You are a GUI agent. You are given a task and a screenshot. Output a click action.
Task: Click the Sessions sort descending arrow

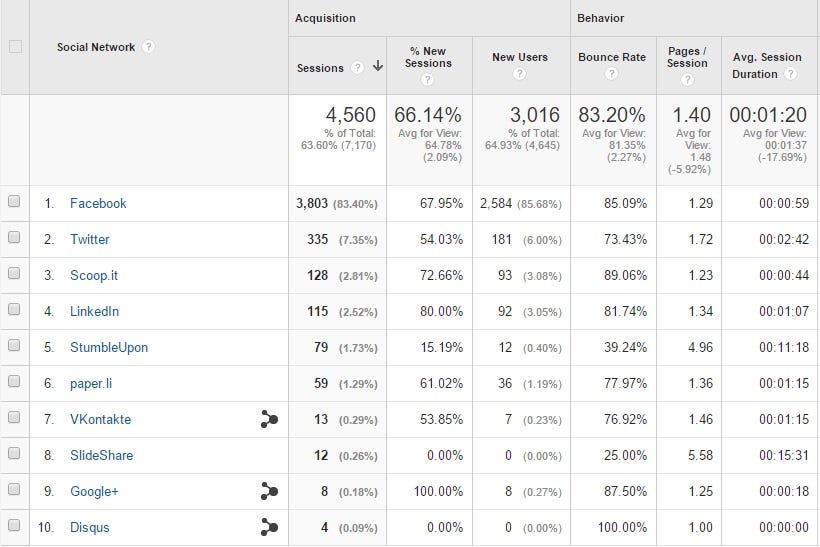[378, 66]
